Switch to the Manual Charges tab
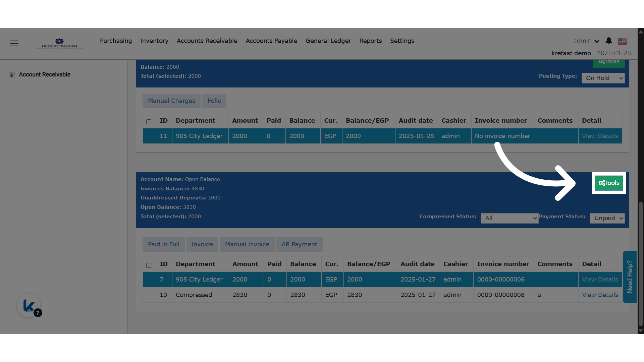 171,101
